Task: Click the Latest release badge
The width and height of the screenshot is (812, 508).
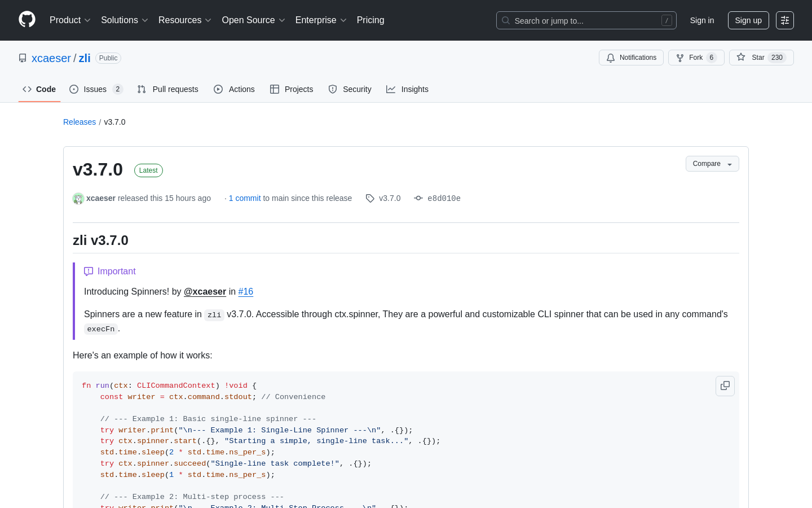Action: pyautogui.click(x=148, y=170)
